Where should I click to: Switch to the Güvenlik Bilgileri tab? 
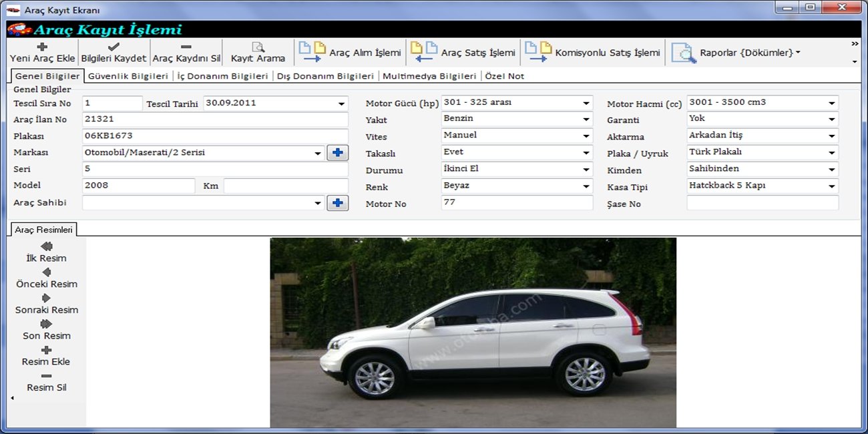click(x=128, y=76)
